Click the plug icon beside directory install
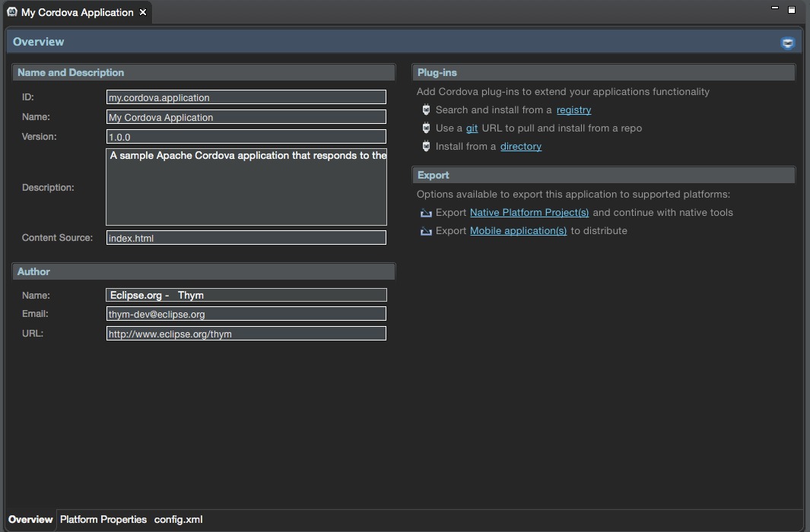 [426, 146]
